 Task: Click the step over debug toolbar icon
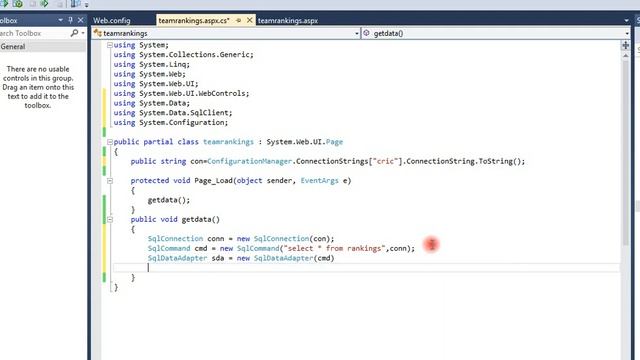[44, 4]
